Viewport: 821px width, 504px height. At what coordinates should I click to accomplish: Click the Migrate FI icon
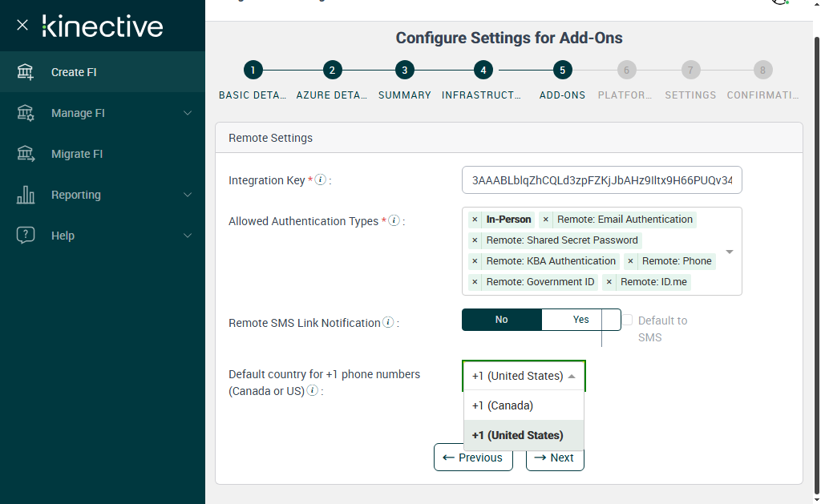point(26,154)
